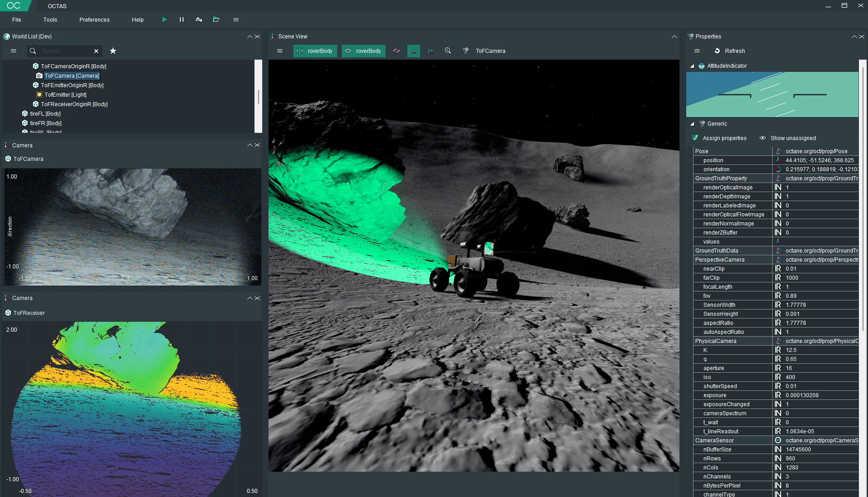868x497 pixels.
Task: Click the Scene View hamburger menu
Action: (280, 51)
